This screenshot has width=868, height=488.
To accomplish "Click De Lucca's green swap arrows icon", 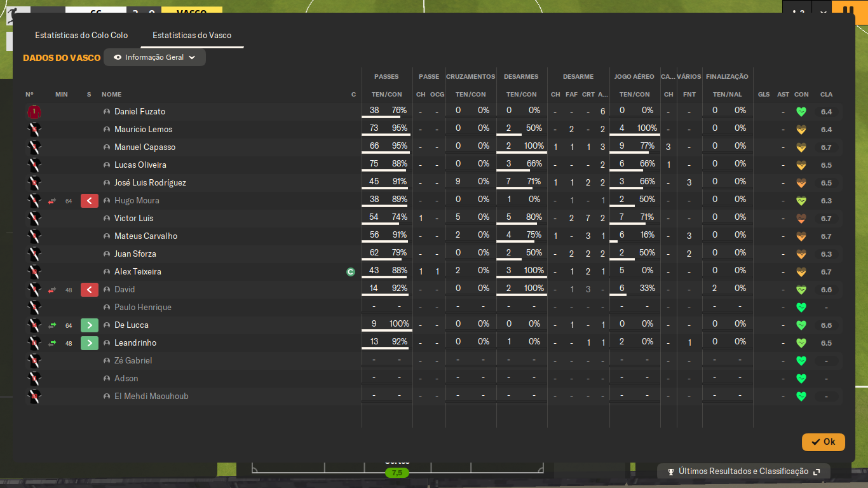I will [52, 325].
